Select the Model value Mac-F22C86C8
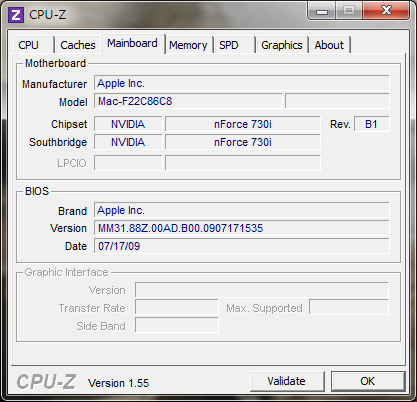Viewport: 417px width, 402px height. coord(188,101)
